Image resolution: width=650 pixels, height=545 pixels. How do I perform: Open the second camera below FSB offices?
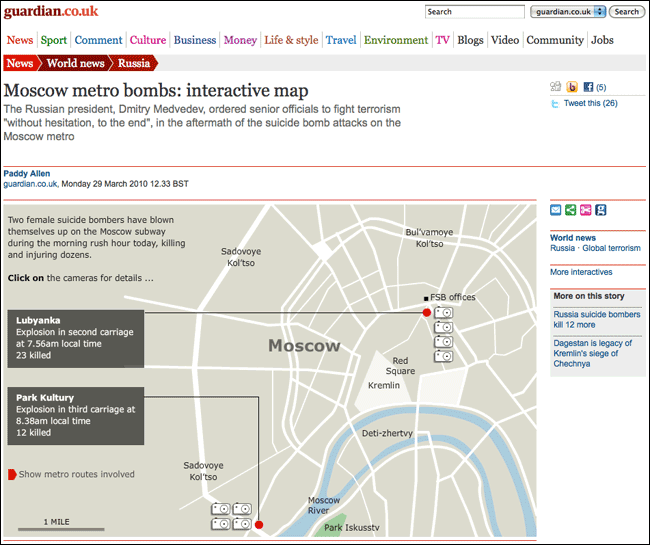coord(444,327)
